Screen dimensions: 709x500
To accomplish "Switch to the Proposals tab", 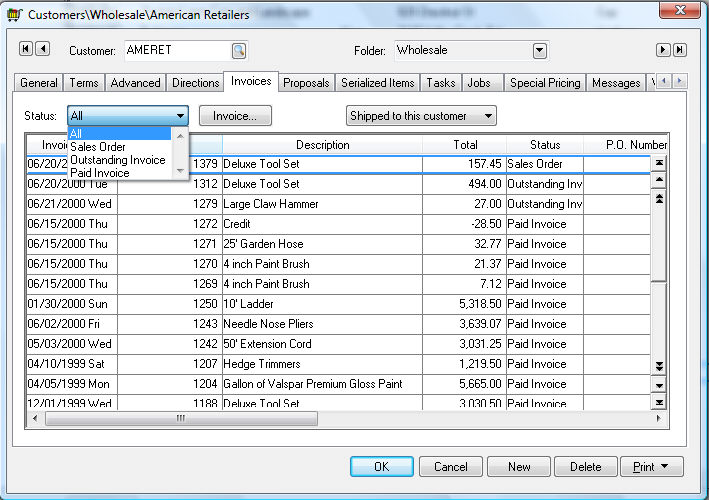I will pos(306,83).
